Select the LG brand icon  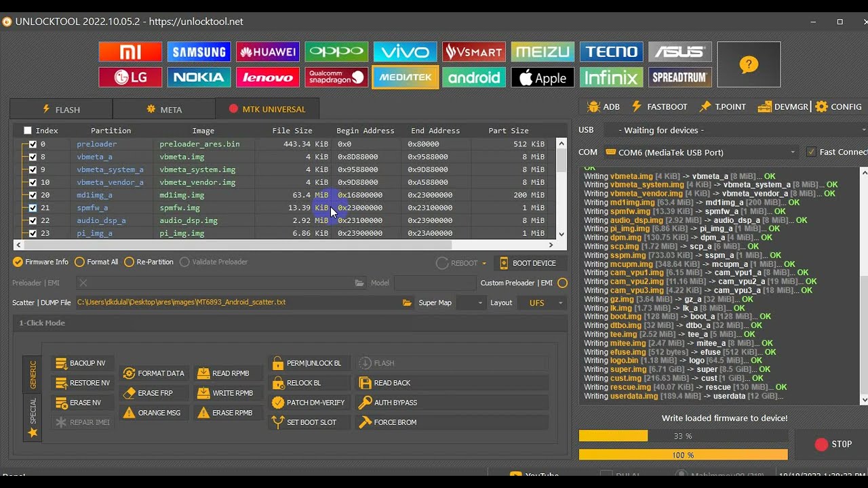coord(130,77)
